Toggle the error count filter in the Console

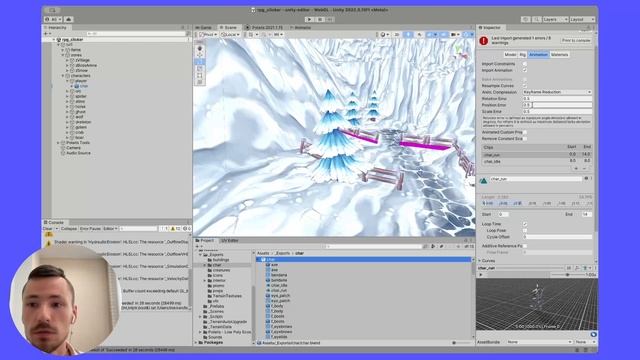186,229
